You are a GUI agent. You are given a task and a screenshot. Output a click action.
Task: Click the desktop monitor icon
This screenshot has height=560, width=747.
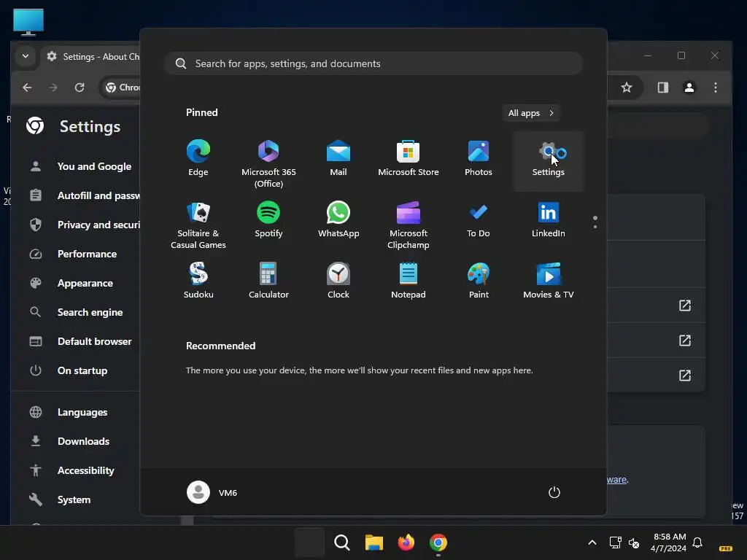(x=28, y=22)
